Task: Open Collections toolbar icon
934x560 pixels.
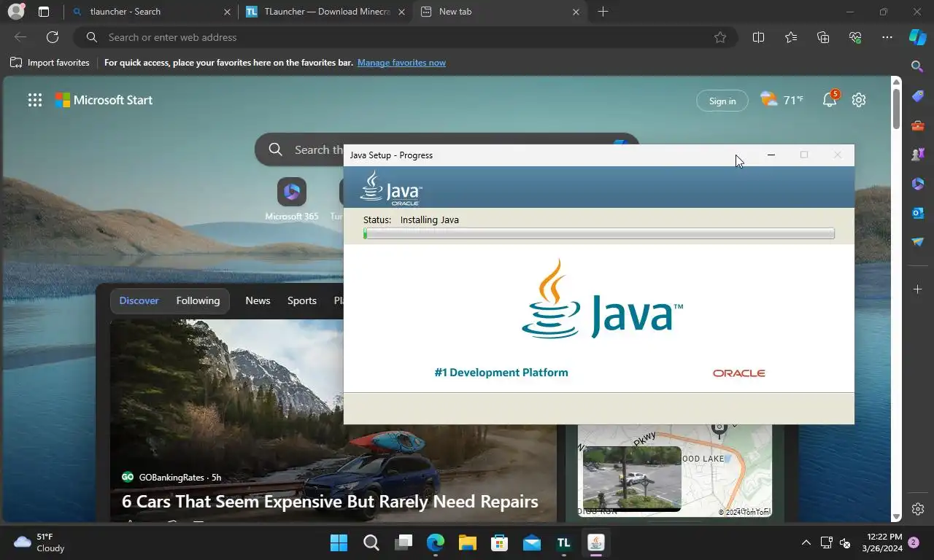Action: pyautogui.click(x=823, y=37)
